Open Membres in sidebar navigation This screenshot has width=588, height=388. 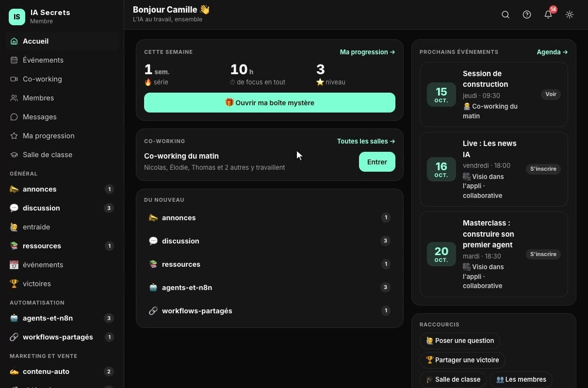point(62,98)
